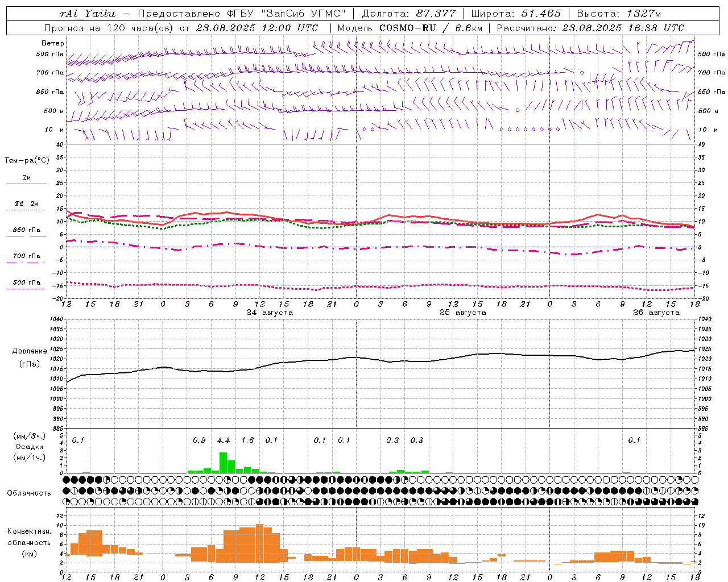Click the latitude value Широта: 51.465
This screenshot has height=582, width=728.
pos(516,14)
